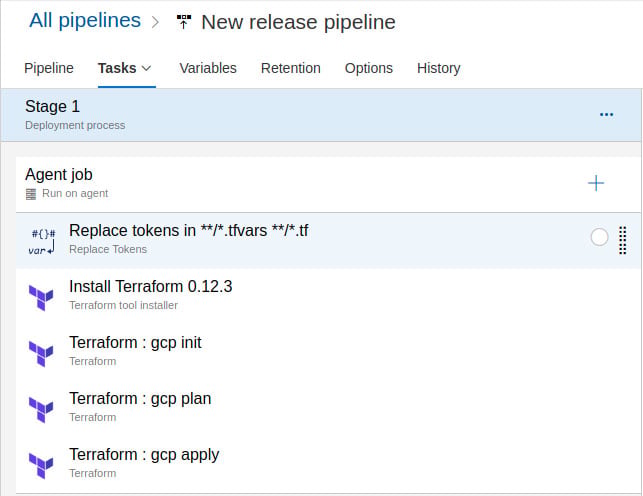Select the Install Terraform 0.12.3 task

coord(328,296)
